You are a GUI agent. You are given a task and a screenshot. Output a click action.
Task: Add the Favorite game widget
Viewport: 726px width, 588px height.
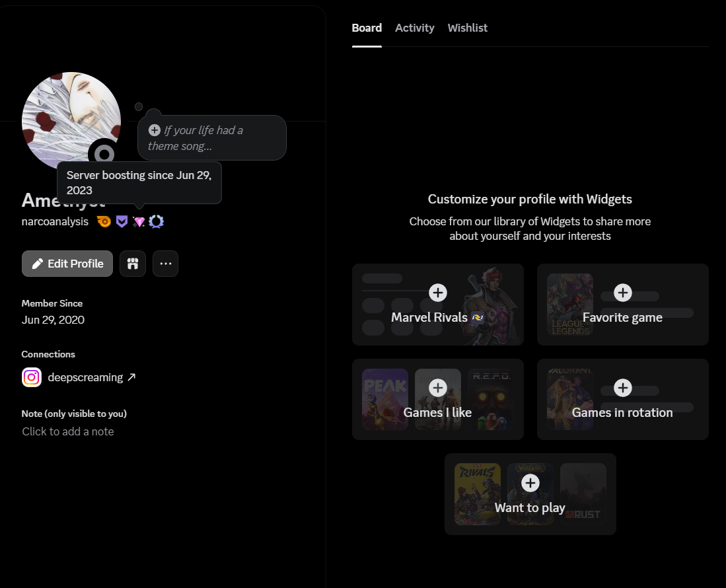[622, 293]
